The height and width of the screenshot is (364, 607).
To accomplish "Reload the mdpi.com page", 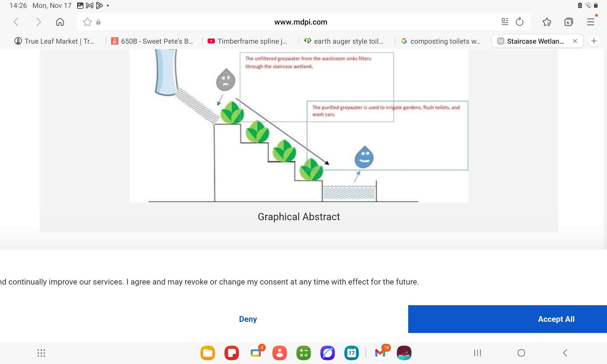I will pyautogui.click(x=520, y=22).
